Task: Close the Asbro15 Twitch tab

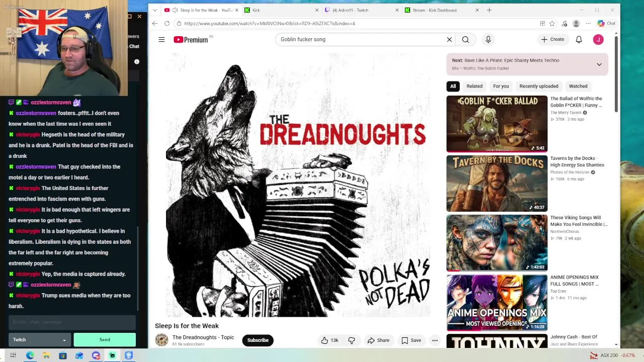Action: 397,10
